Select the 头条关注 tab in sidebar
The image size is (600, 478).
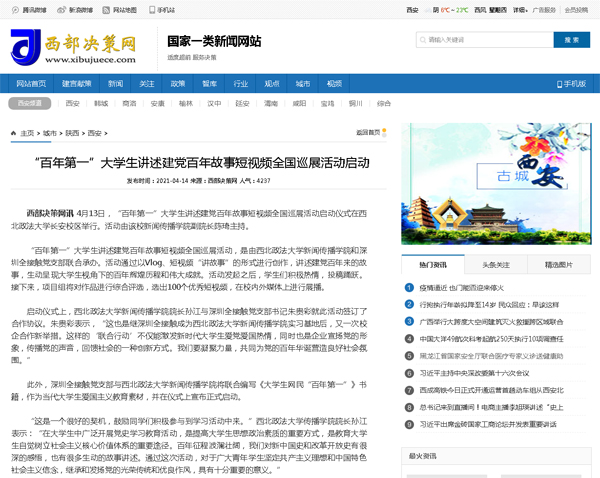click(x=496, y=264)
